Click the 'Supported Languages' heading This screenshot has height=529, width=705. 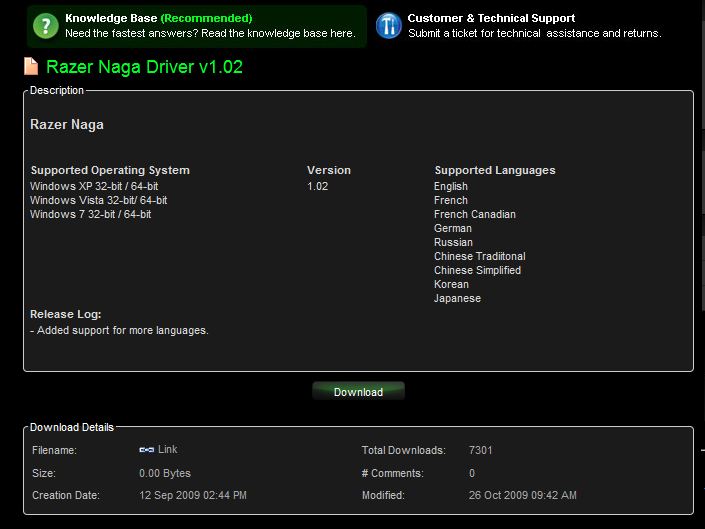495,170
